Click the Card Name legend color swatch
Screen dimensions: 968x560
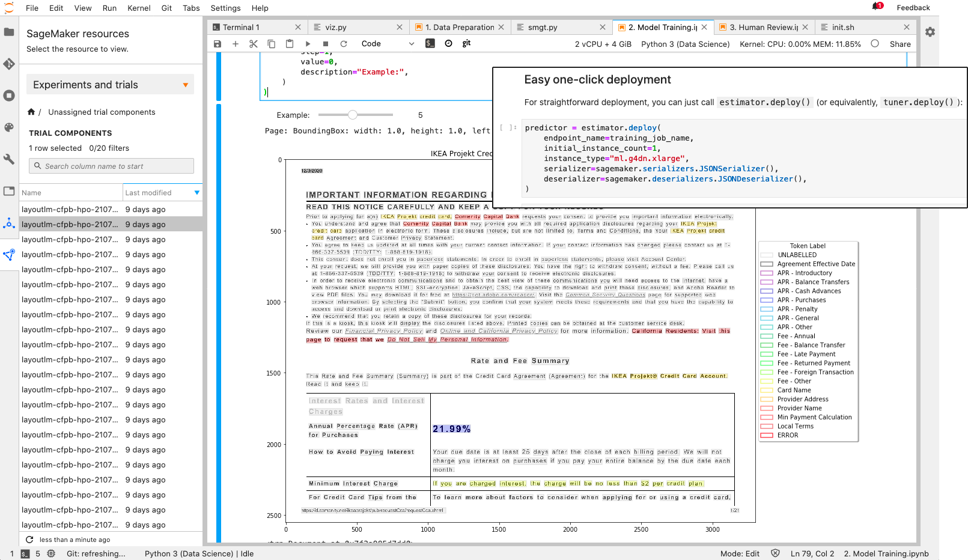tap(767, 390)
